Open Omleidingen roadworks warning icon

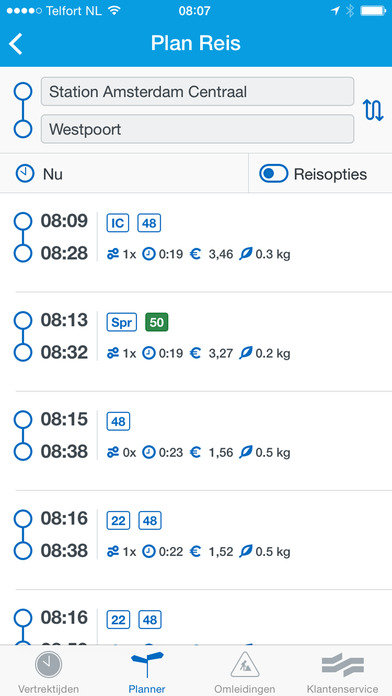(245, 664)
